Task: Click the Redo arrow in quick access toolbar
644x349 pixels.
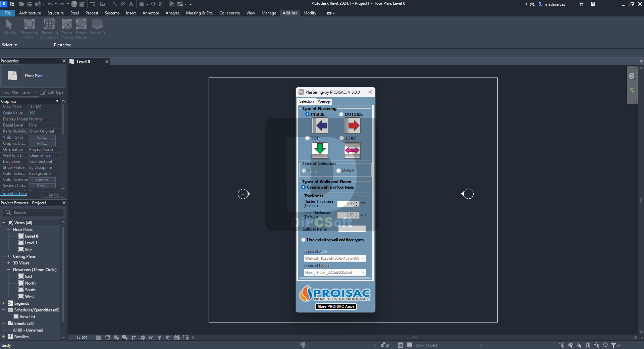Action: tap(62, 4)
